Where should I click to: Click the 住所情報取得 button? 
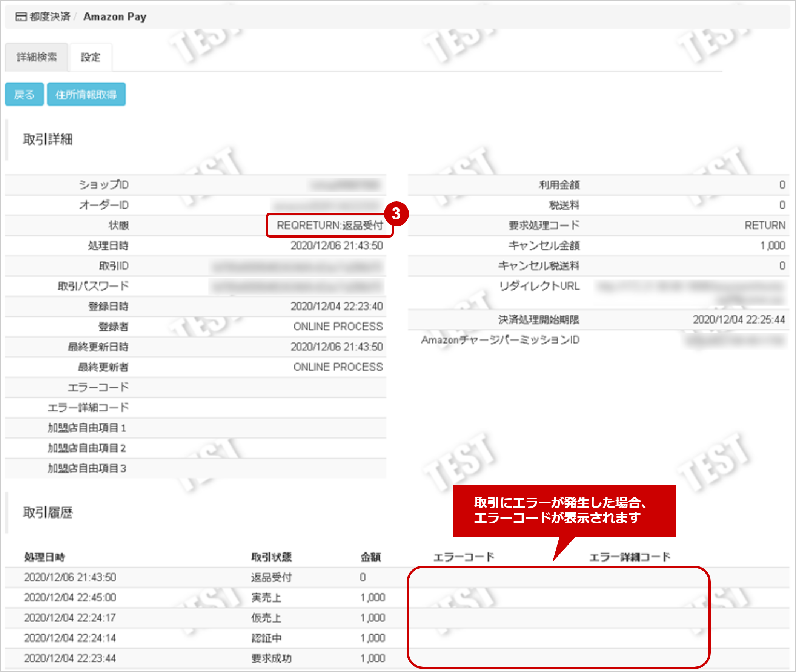click(x=86, y=94)
